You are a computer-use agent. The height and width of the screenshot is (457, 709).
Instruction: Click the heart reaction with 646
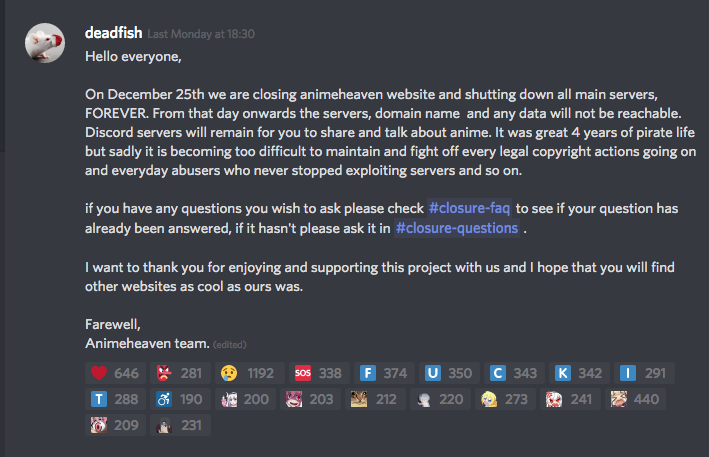[x=114, y=373]
